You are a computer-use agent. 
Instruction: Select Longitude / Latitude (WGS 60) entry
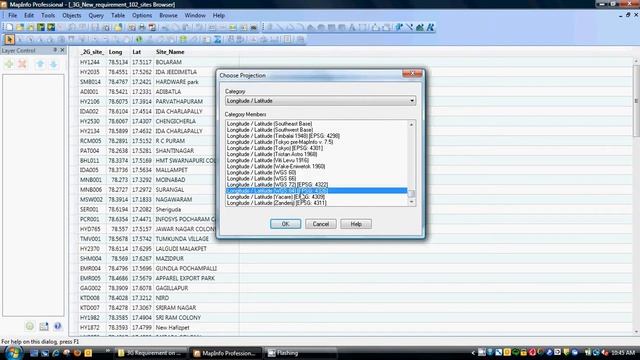point(262,172)
